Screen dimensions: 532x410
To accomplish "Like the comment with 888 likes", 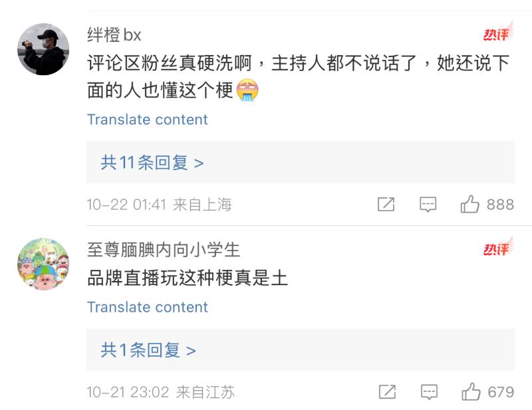I will [x=470, y=205].
